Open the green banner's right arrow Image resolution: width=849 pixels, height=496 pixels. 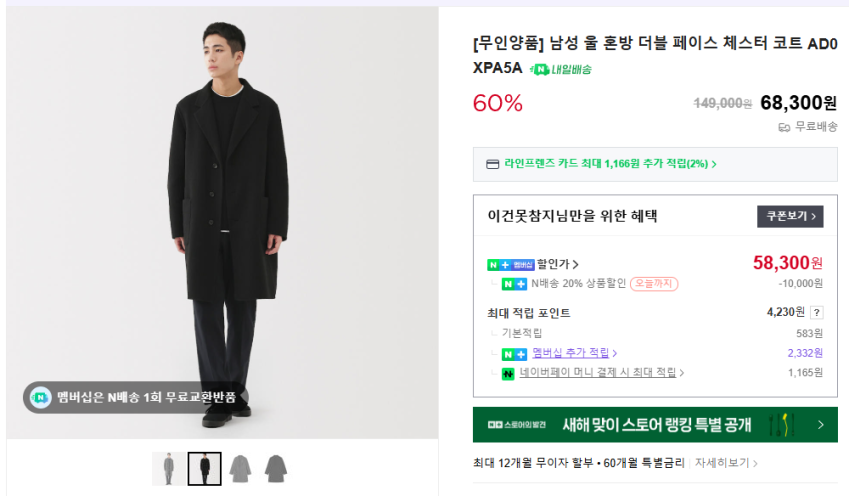coord(820,425)
